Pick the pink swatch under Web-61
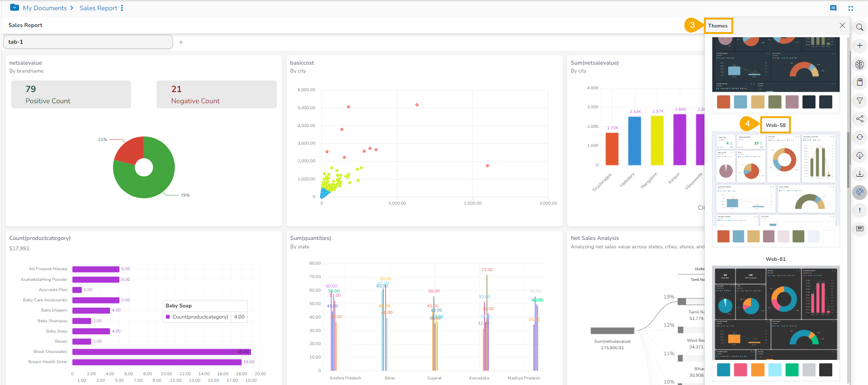 coord(740,370)
